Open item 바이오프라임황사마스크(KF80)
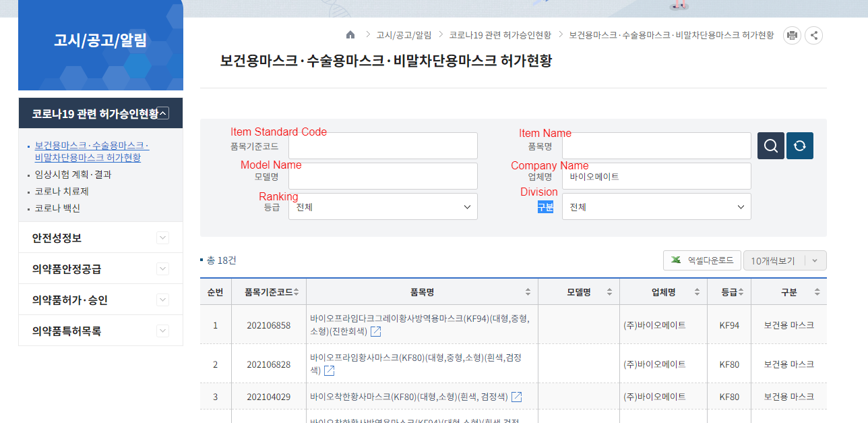Screen dimensions: 868x423 (x=415, y=364)
